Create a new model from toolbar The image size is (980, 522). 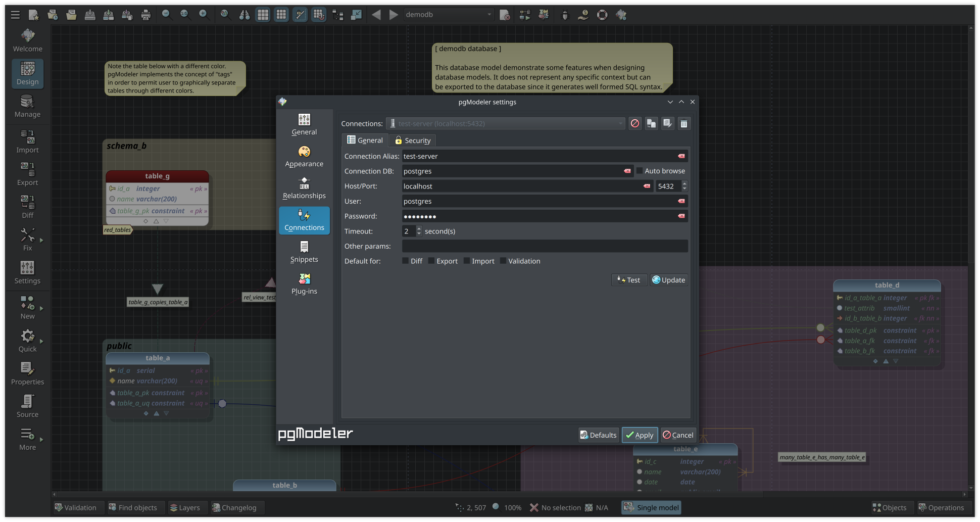point(34,15)
